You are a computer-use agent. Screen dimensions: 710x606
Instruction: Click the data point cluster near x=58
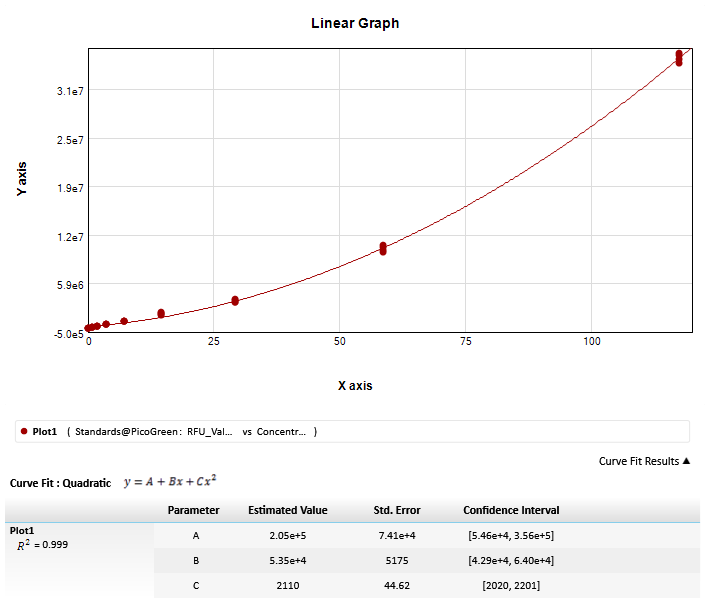[x=383, y=248]
